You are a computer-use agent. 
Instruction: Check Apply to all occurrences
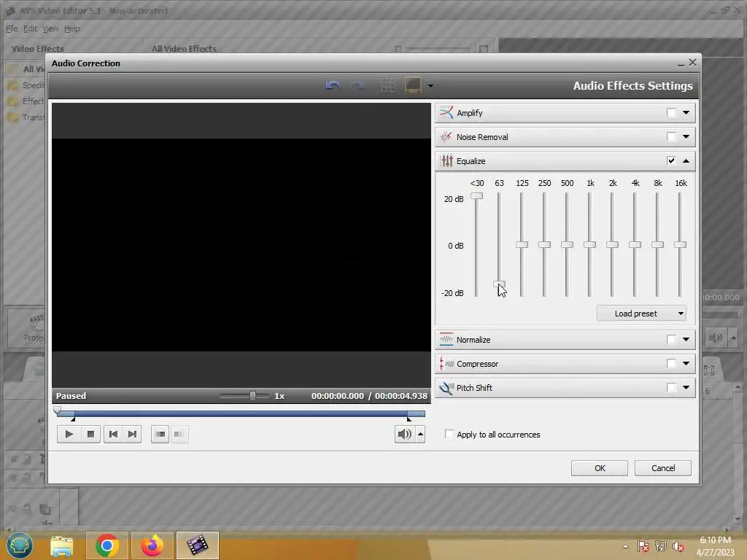pos(449,435)
